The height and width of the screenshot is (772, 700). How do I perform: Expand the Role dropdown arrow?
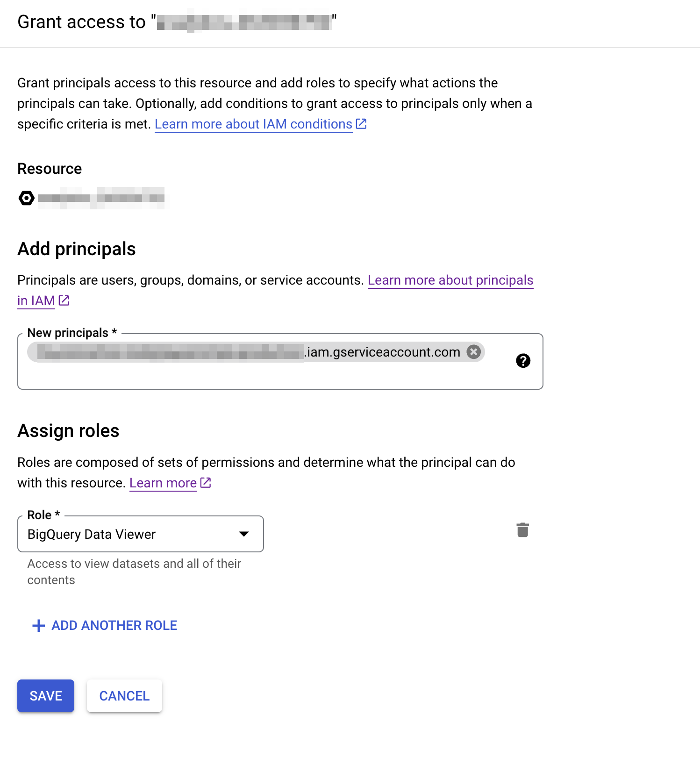coord(243,534)
